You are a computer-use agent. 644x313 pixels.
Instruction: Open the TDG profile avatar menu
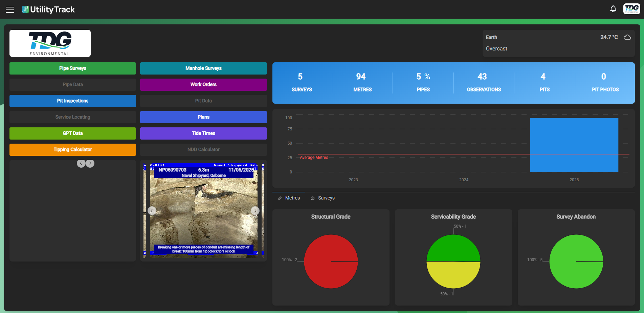(x=631, y=9)
